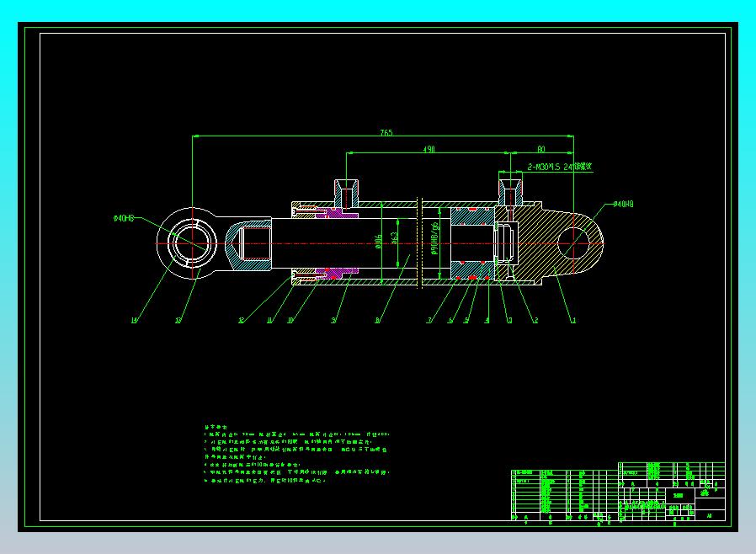756x554 pixels.
Task: Pick the left-side φ40H8 diameter label
Action: (x=125, y=218)
